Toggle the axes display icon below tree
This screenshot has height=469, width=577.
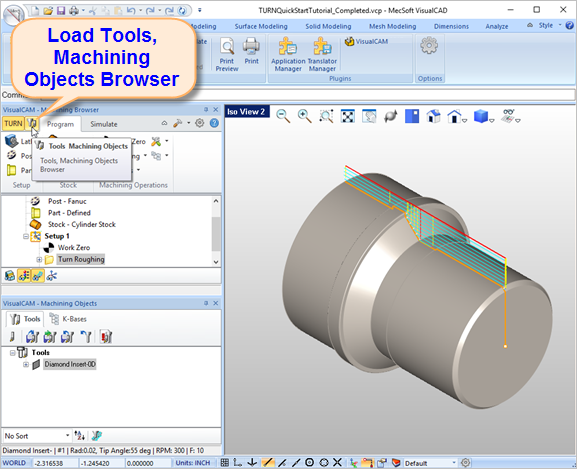(52, 276)
